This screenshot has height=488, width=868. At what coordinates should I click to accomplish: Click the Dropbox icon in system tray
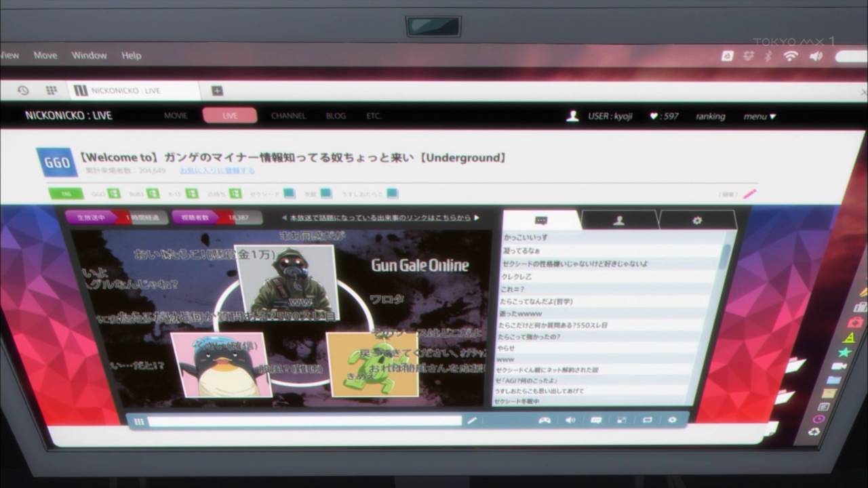[x=749, y=56]
